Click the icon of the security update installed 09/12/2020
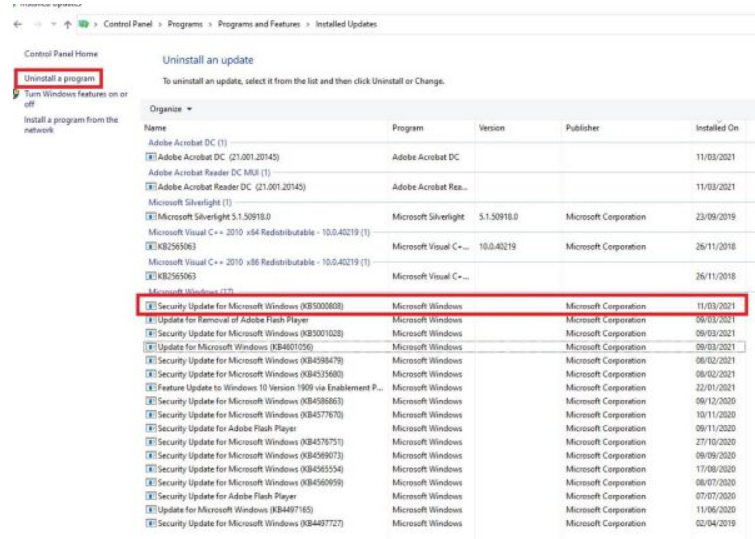 point(151,401)
